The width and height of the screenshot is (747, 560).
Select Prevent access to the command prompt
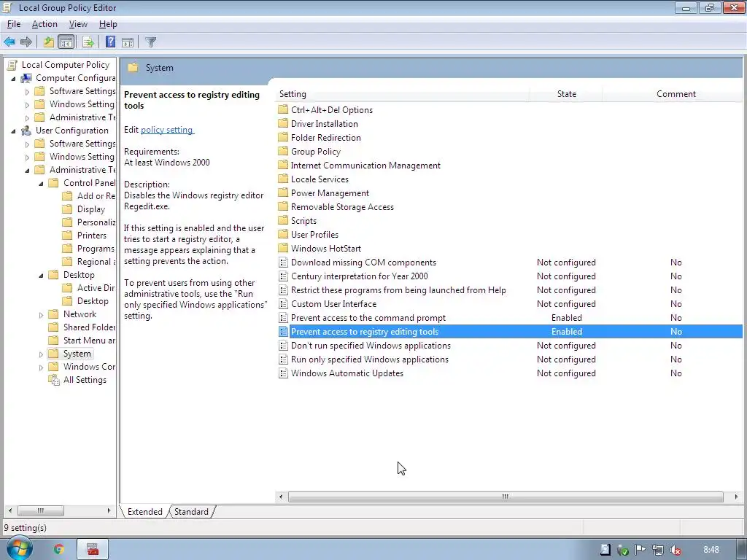tap(510, 318)
